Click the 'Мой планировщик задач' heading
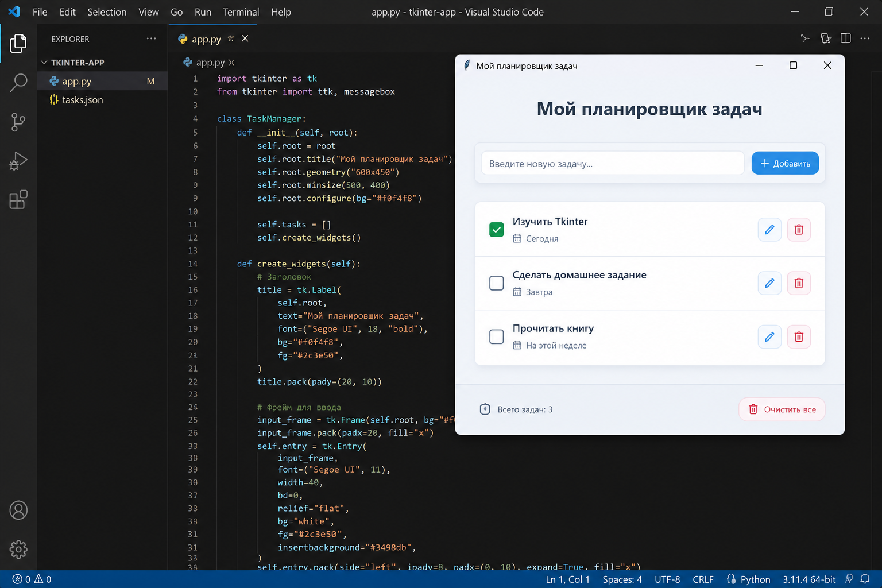The image size is (882, 588). [x=649, y=109]
